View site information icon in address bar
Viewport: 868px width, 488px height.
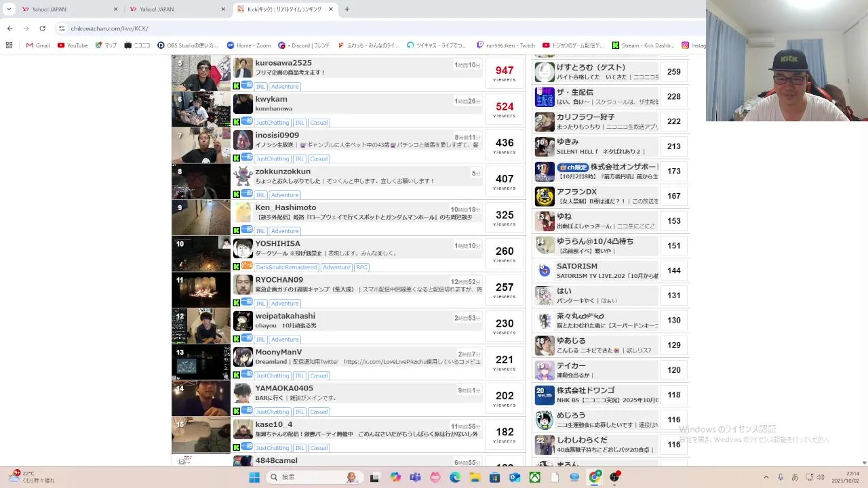coord(61,28)
